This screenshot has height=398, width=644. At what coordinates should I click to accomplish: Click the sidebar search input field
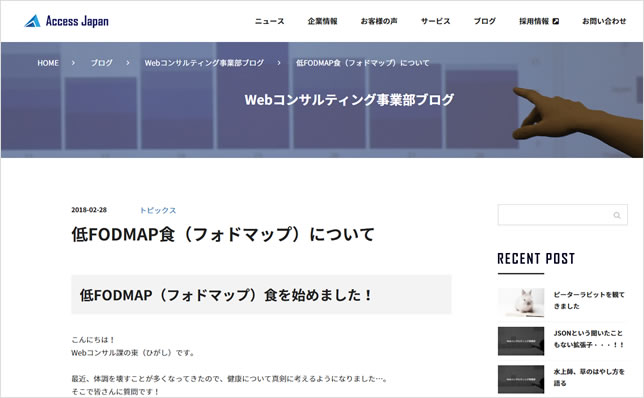(x=562, y=215)
